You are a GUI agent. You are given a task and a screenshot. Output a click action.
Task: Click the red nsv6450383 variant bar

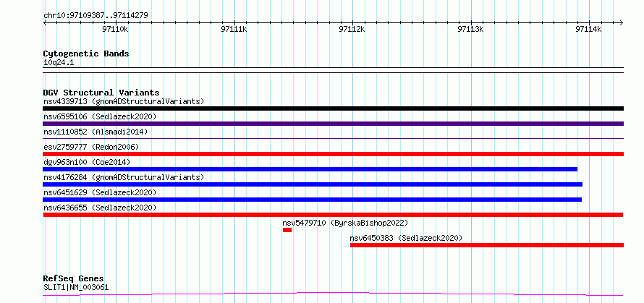tap(487, 245)
